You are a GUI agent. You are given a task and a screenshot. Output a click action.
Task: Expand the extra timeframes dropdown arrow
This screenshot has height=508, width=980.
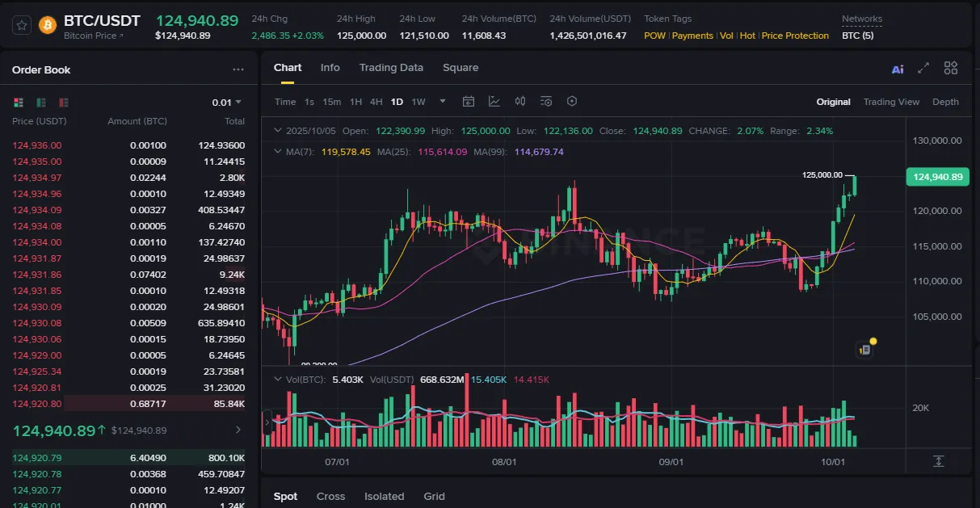441,102
